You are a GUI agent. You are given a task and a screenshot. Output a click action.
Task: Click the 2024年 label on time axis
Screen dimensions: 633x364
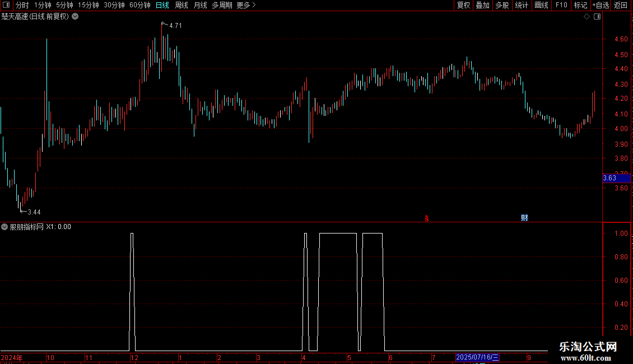(x=12, y=357)
